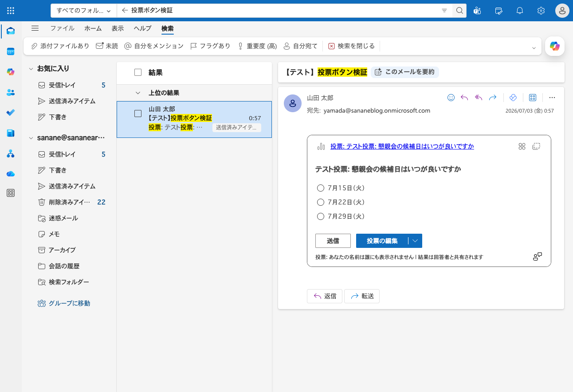Image resolution: width=573 pixels, height=392 pixels.
Task: Click the Copilot button beside the ribbon
Action: point(555,46)
